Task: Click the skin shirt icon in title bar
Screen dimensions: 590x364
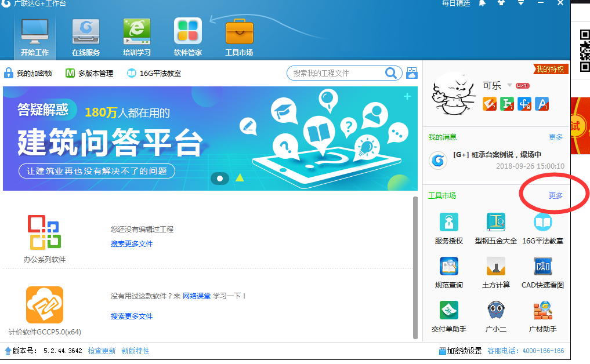Action: pyautogui.click(x=501, y=3)
